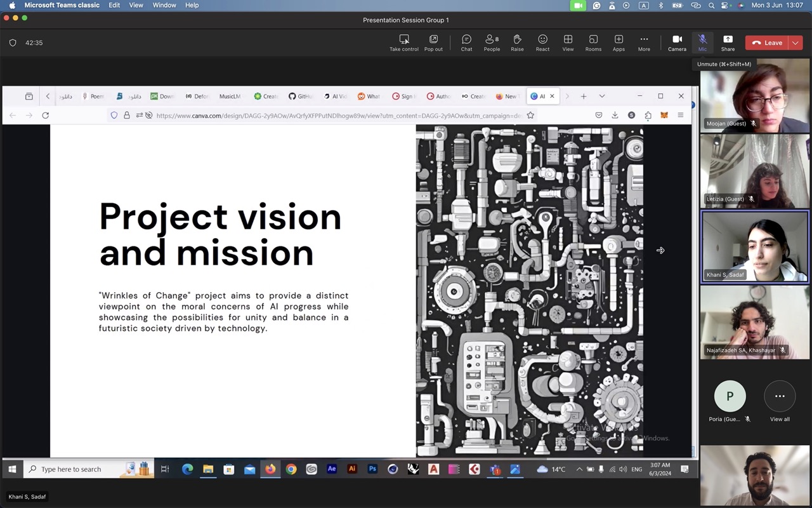This screenshot has width=812, height=508.
Task: Open the Firefox hamburger application menu
Action: point(681,115)
